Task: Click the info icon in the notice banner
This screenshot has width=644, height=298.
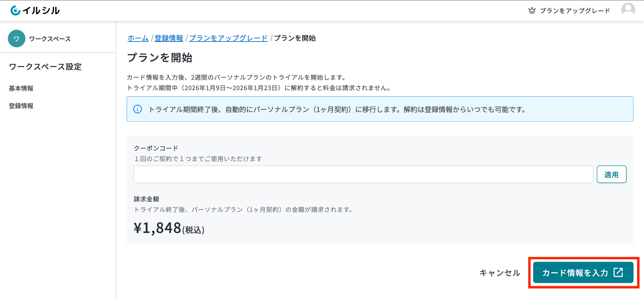Action: [137, 109]
